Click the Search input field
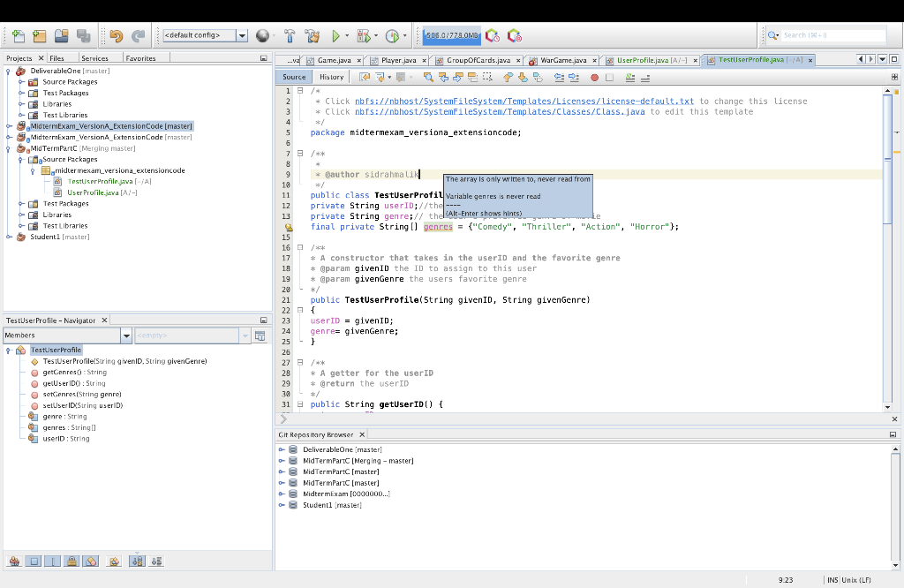Image resolution: width=904 pixels, height=588 pixels. point(832,35)
